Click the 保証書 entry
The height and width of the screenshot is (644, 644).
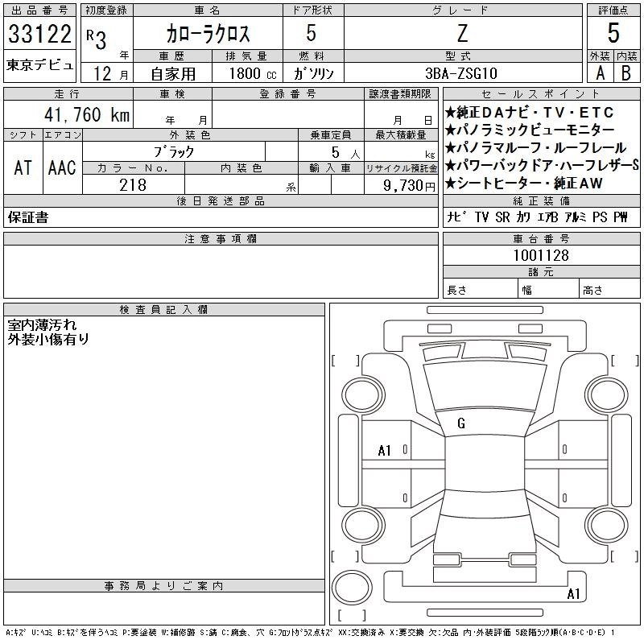pos(28,217)
